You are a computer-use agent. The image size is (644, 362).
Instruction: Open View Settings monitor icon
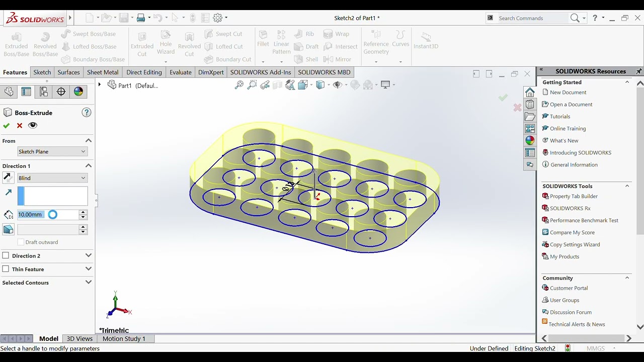[386, 85]
